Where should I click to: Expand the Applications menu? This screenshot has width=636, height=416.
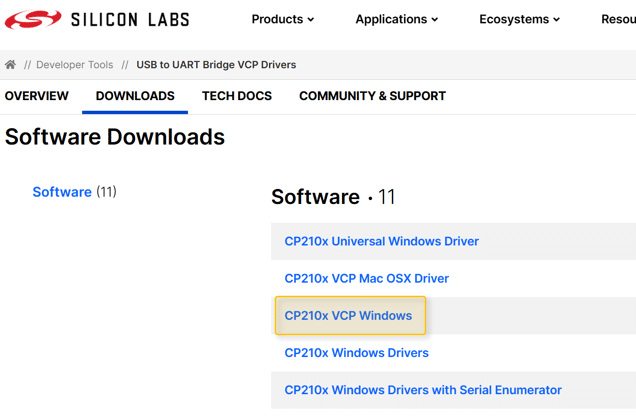397,19
